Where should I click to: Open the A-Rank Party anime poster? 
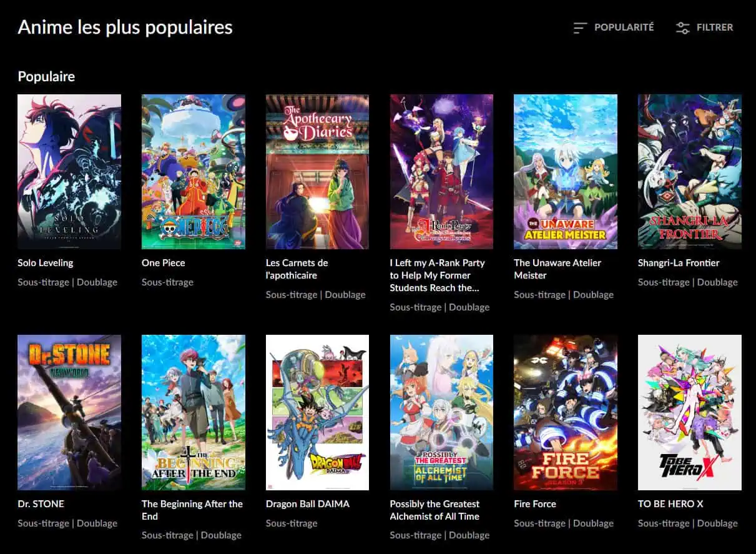(441, 172)
